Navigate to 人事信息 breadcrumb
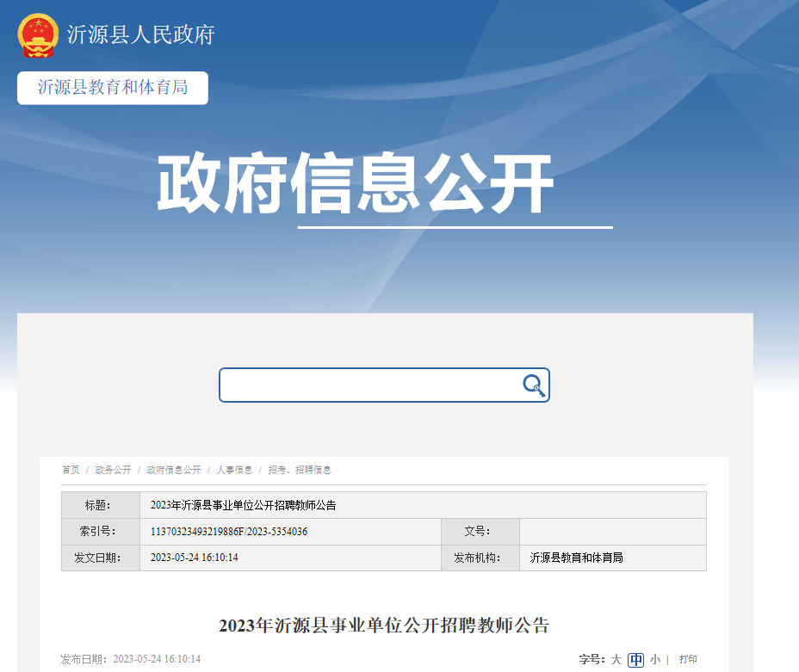Image resolution: width=799 pixels, height=672 pixels. click(234, 470)
